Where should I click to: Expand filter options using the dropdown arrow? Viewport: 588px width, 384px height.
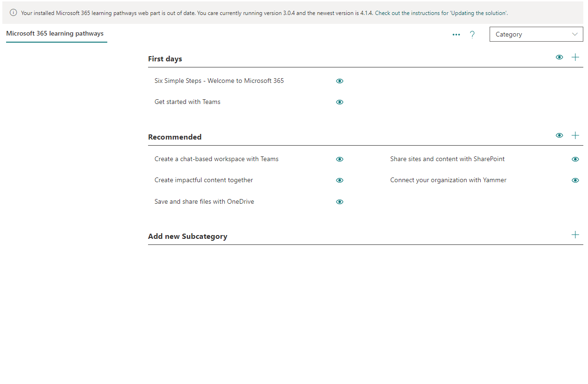point(575,34)
